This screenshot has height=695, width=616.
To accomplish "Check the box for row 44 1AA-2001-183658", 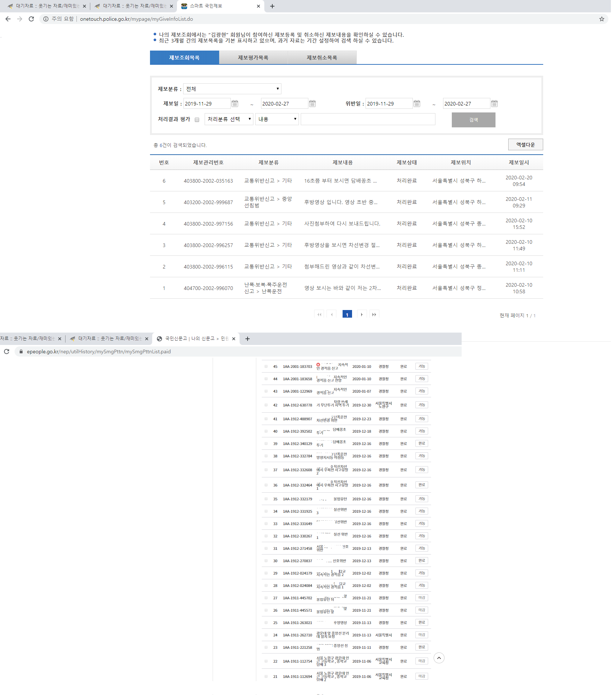I will [x=266, y=379].
